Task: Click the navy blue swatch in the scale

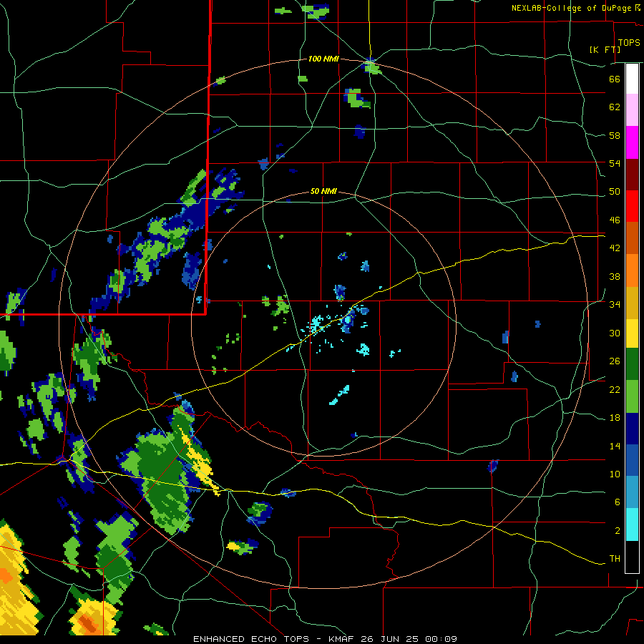Action: click(x=632, y=429)
